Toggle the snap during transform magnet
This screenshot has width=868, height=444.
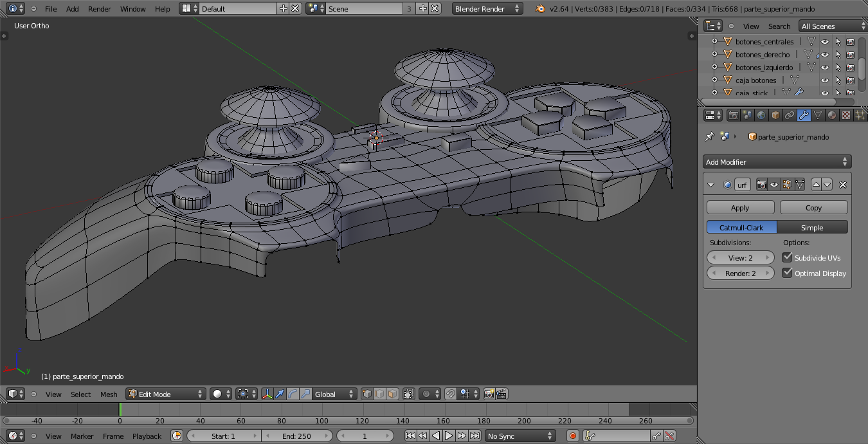pyautogui.click(x=451, y=394)
